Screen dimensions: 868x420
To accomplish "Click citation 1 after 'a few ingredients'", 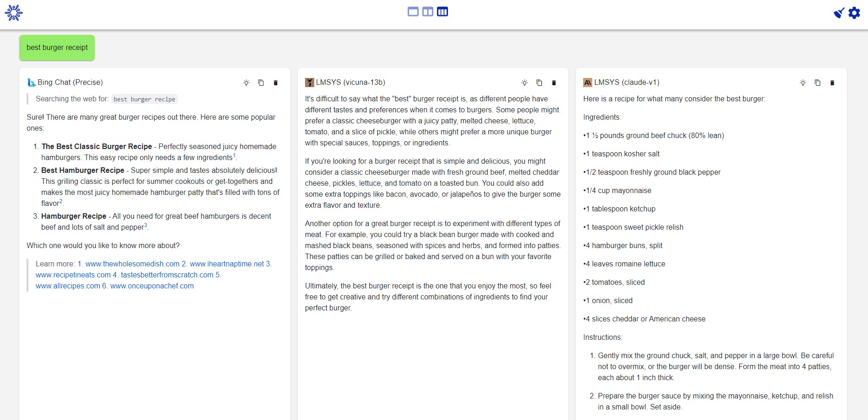I will (x=235, y=155).
